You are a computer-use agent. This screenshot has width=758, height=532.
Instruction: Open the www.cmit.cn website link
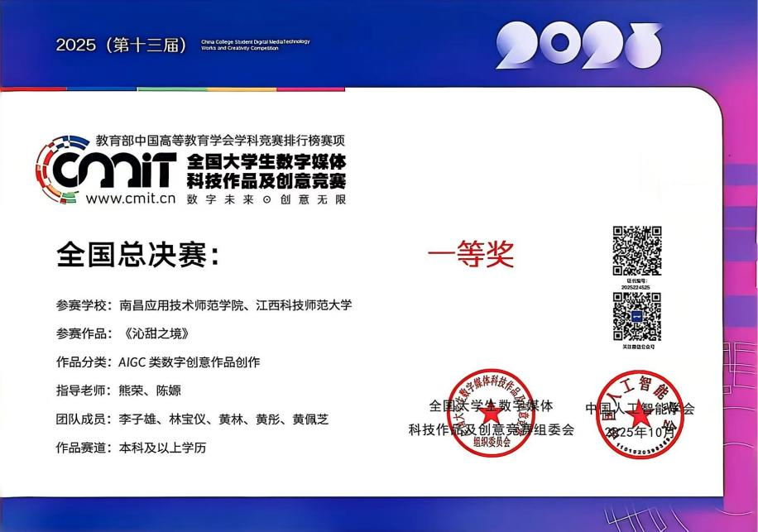pyautogui.click(x=132, y=199)
